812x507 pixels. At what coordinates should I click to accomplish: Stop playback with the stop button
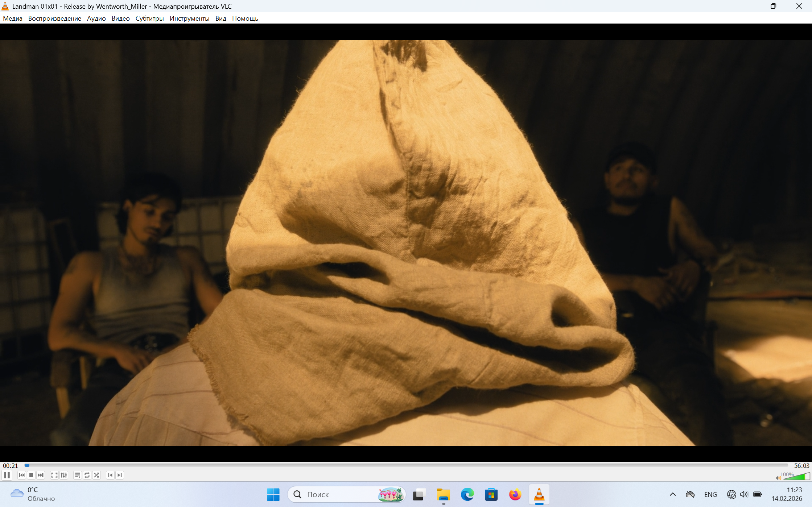click(x=31, y=475)
